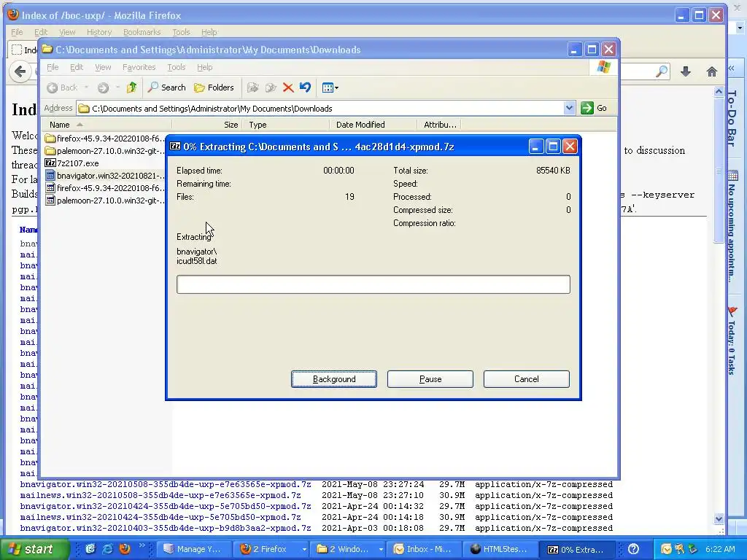747x560 pixels.
Task: Open the Back history dropdown arrow
Action: (86, 87)
